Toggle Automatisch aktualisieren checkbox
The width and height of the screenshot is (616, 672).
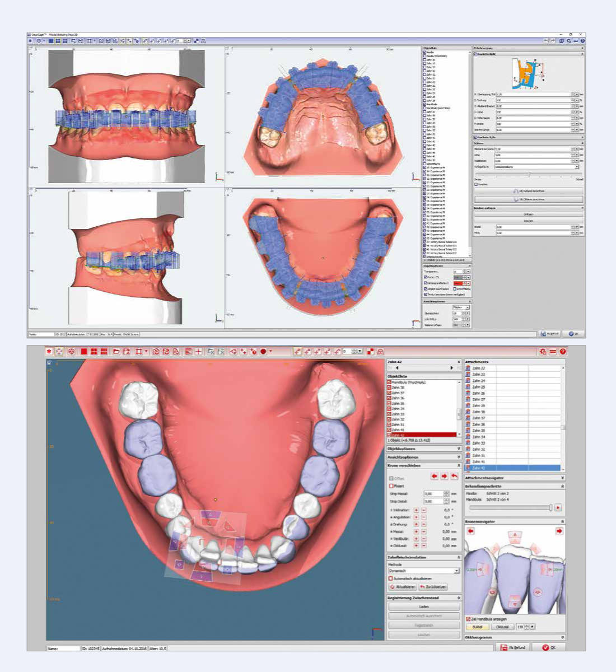(x=391, y=578)
